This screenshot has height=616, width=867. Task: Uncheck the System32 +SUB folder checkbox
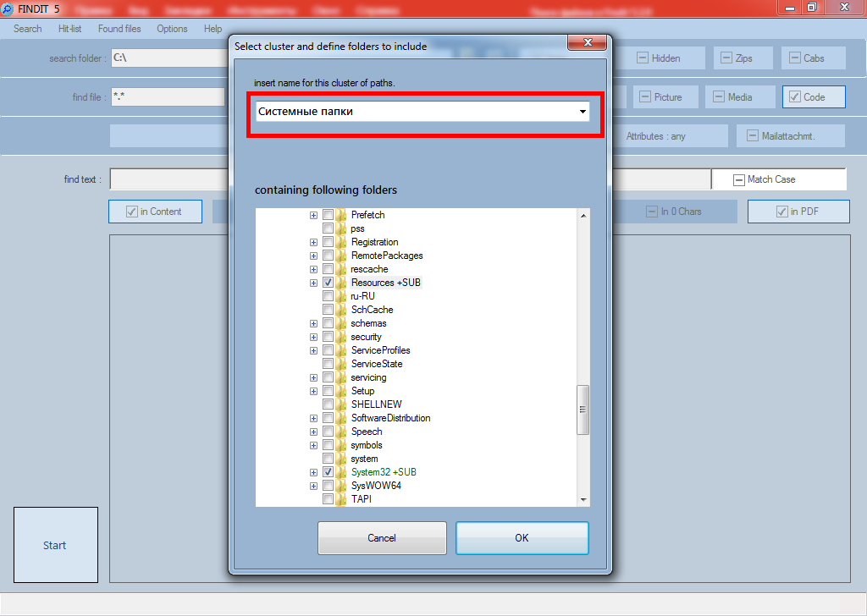tap(328, 472)
